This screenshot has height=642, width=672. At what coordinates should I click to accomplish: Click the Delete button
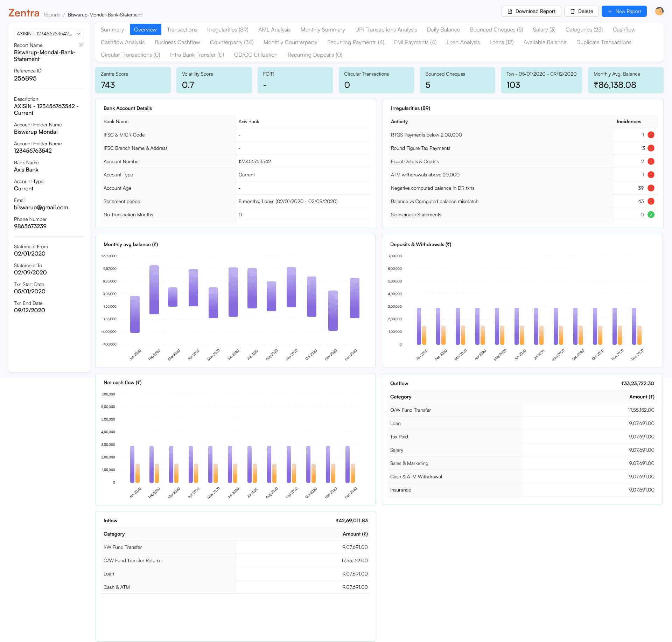tap(581, 11)
